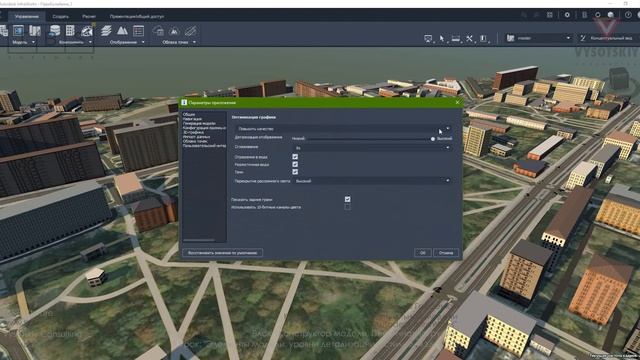Choose the arrow selection tool
The image size is (640, 360).
coord(442,38)
